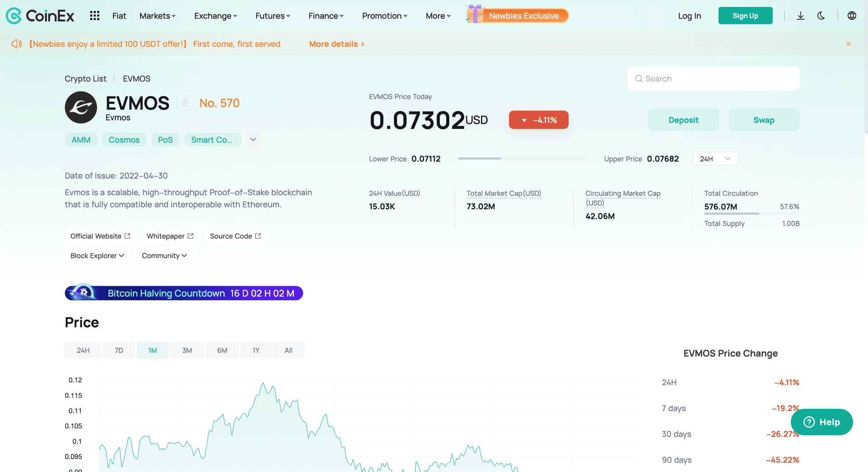Select the 7D chart range tab
Image resolution: width=868 pixels, height=472 pixels.
119,350
